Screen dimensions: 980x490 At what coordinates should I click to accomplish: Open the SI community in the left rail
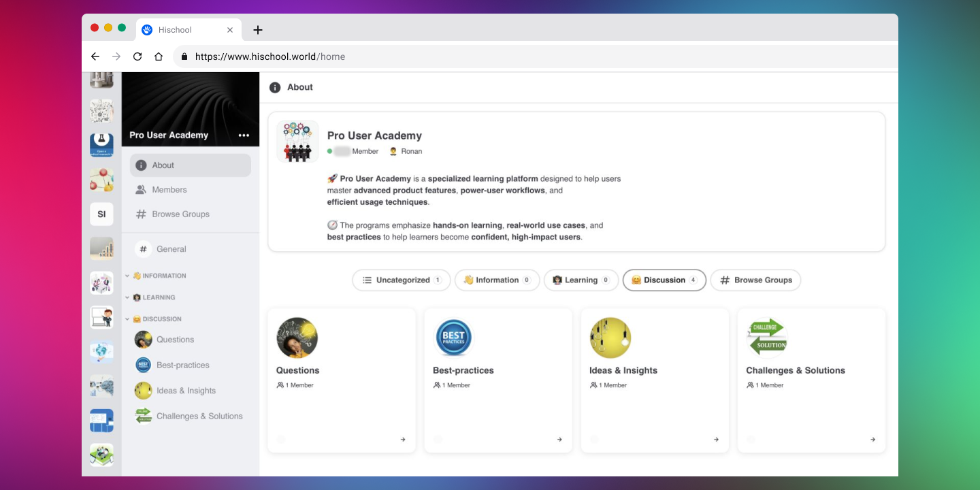(101, 214)
